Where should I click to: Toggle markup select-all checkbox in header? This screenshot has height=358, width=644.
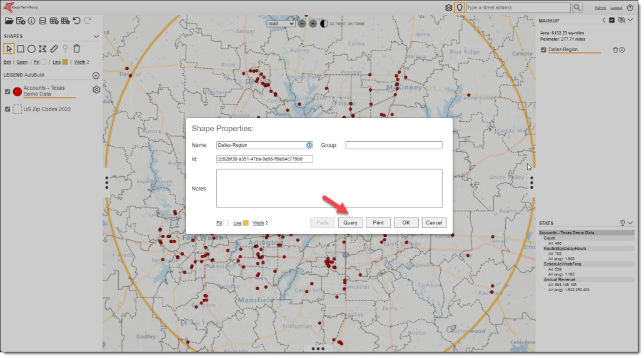pyautogui.click(x=612, y=20)
